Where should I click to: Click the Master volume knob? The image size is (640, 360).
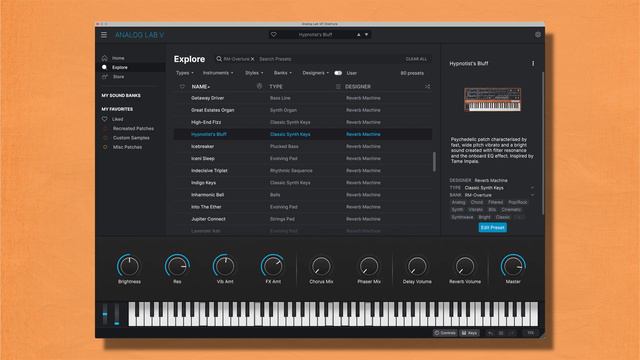(513, 266)
